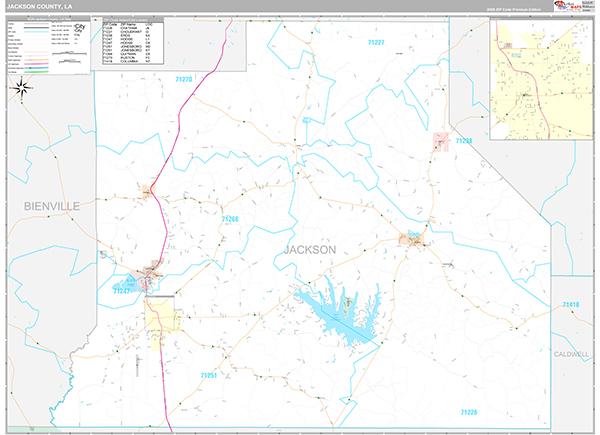Click the CALDWELL county label

[571, 354]
